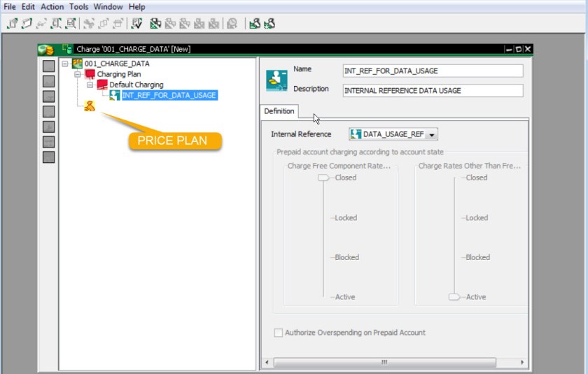Click the open folder toolbar icon

point(27,24)
